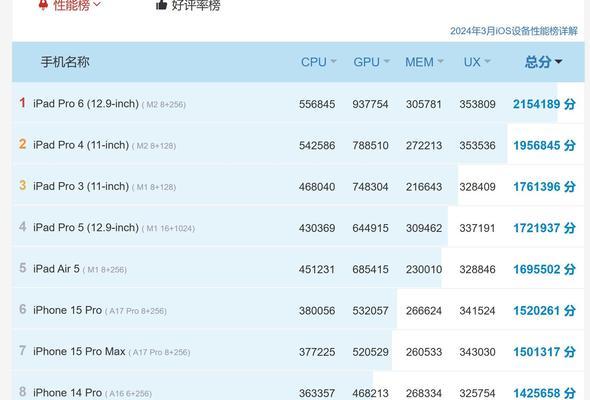590x400 pixels.
Task: Click total score 1695502 分
Action: tap(544, 269)
